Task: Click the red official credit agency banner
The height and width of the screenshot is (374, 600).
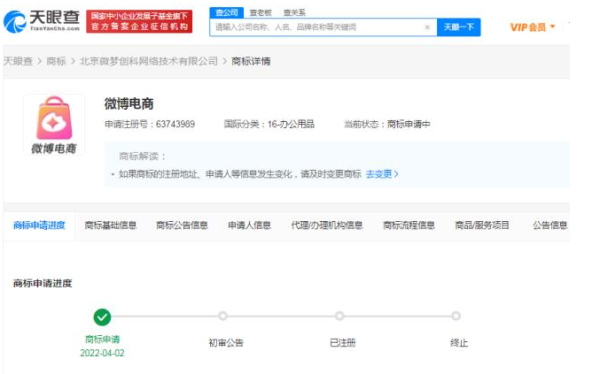Action: pos(139,21)
